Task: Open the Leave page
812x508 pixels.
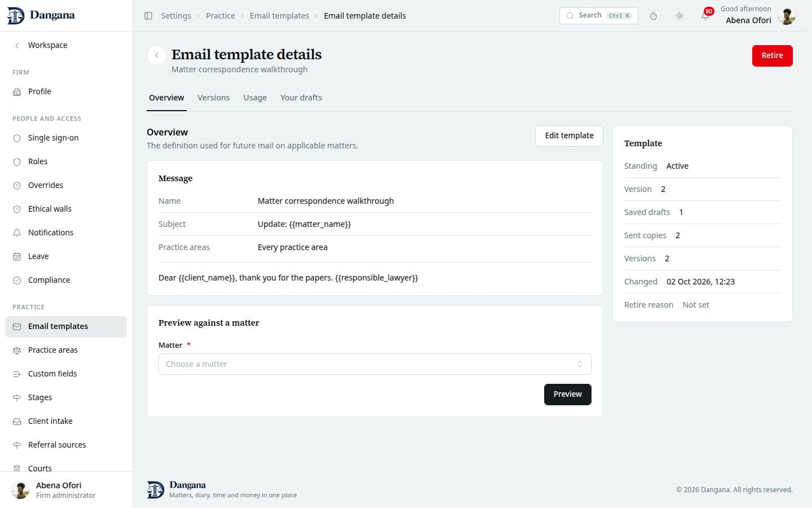Action: (x=66, y=256)
